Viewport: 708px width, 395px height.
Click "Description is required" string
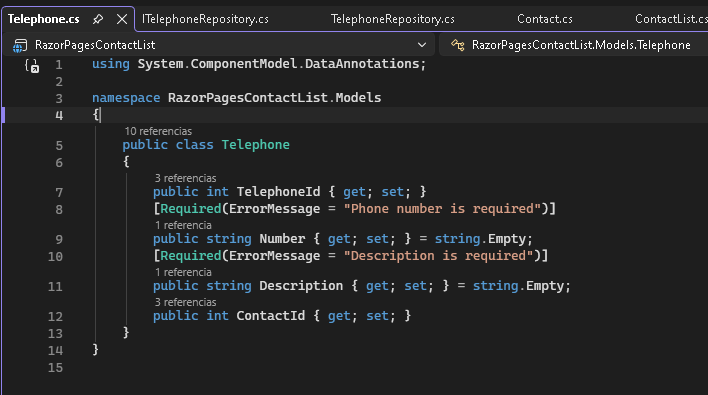(x=438, y=256)
